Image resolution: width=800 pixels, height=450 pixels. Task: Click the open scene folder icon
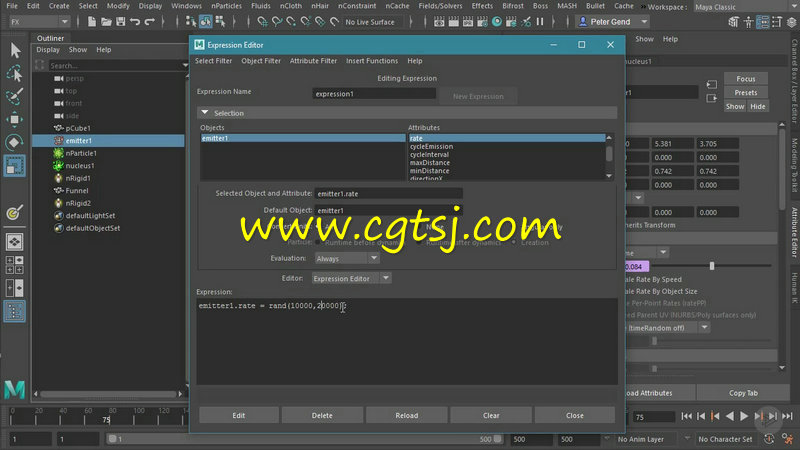pyautogui.click(x=106, y=22)
